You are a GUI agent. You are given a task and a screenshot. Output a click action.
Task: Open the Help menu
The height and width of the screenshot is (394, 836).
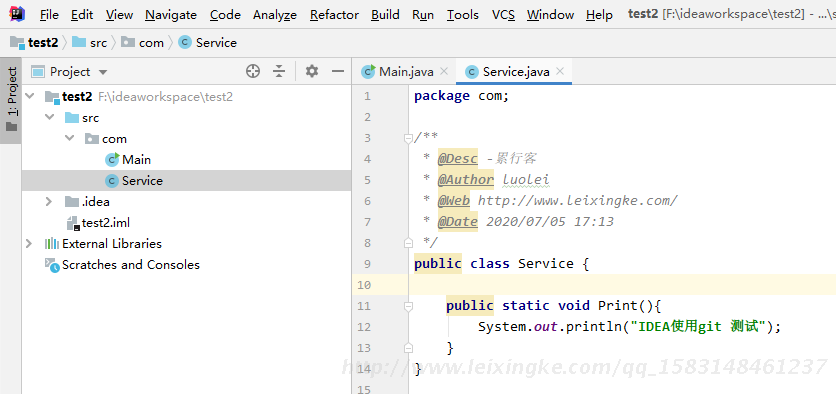[x=599, y=15]
